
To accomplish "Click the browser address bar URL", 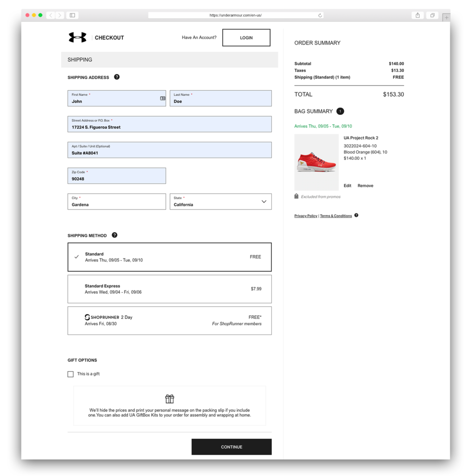I will (235, 15).
